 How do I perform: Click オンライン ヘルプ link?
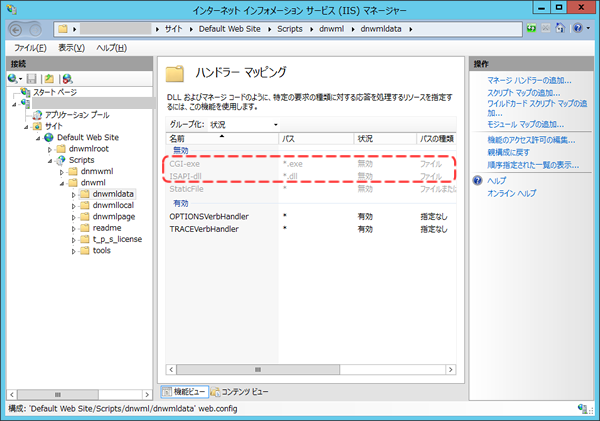coord(512,193)
